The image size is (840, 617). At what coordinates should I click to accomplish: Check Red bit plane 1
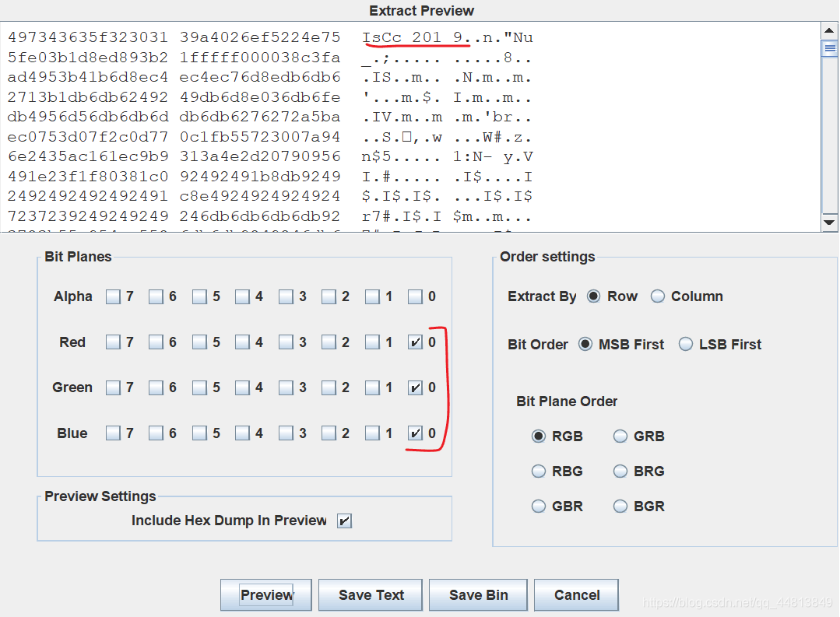coord(372,342)
